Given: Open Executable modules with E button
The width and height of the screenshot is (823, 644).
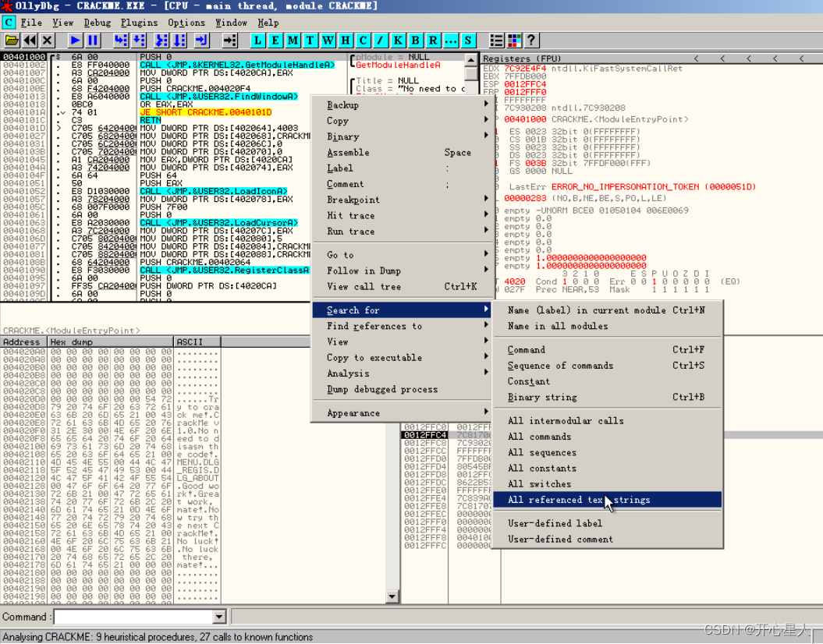Looking at the screenshot, I should click(x=275, y=41).
